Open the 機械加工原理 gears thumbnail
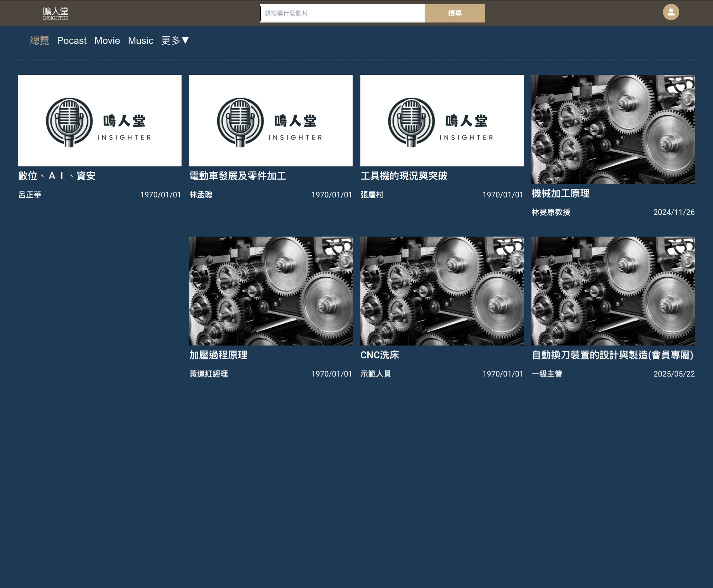713x588 pixels. coord(613,129)
